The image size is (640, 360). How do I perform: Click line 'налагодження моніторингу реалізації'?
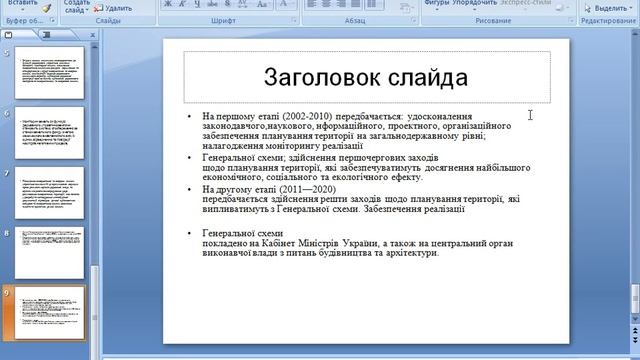pyautogui.click(x=282, y=146)
